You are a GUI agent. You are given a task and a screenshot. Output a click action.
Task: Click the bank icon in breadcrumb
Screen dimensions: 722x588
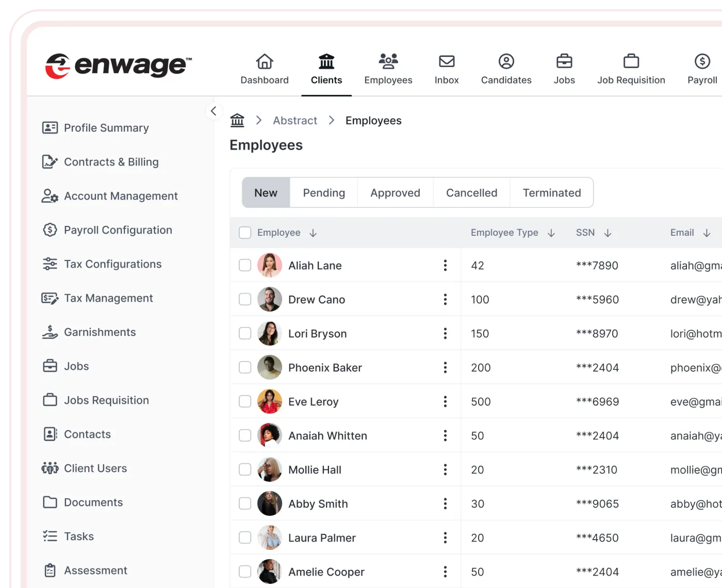pyautogui.click(x=237, y=120)
